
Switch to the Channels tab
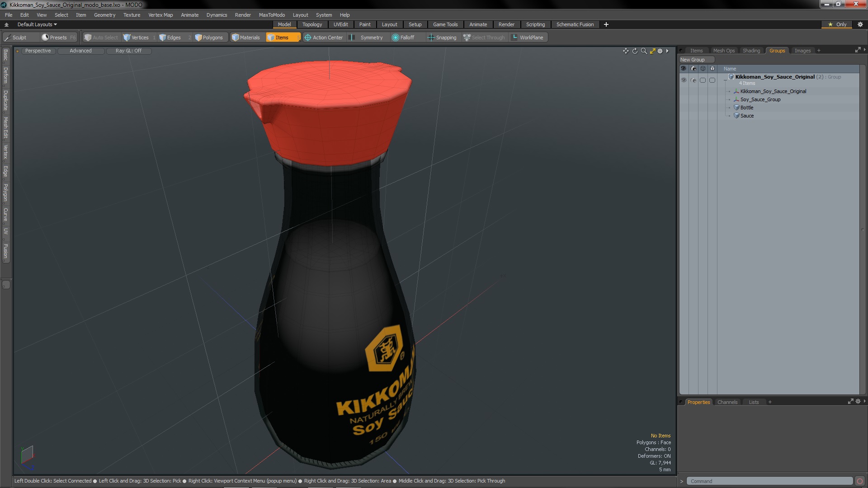click(x=727, y=402)
